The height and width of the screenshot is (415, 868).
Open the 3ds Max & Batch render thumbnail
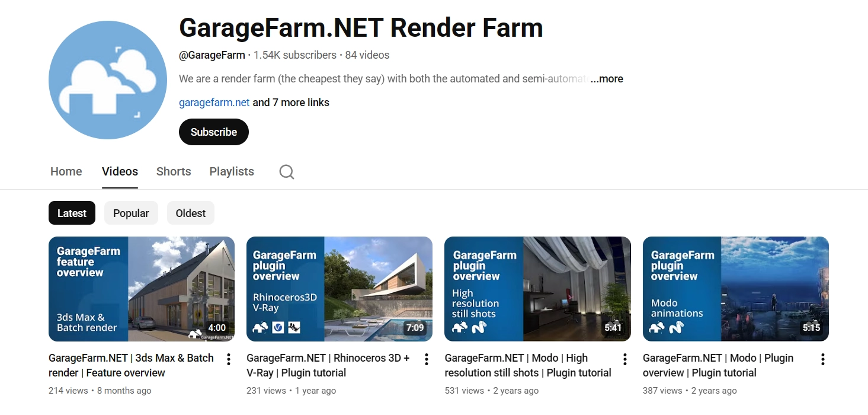142,289
